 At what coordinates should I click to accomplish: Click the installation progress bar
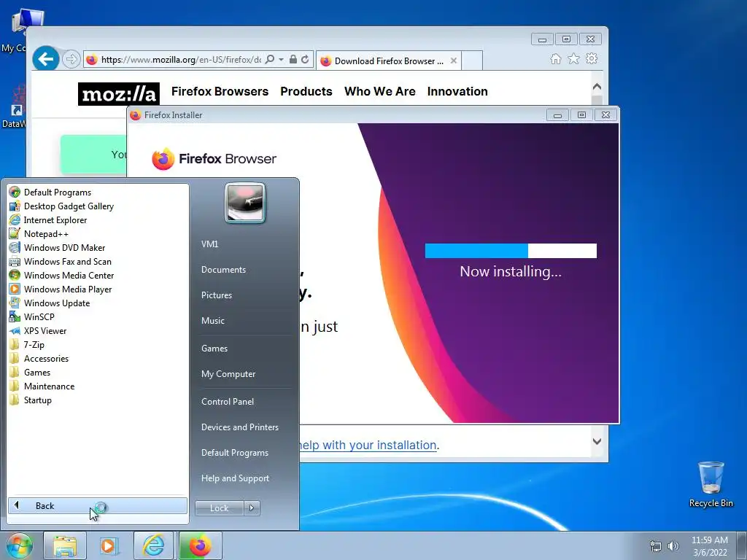pos(511,251)
